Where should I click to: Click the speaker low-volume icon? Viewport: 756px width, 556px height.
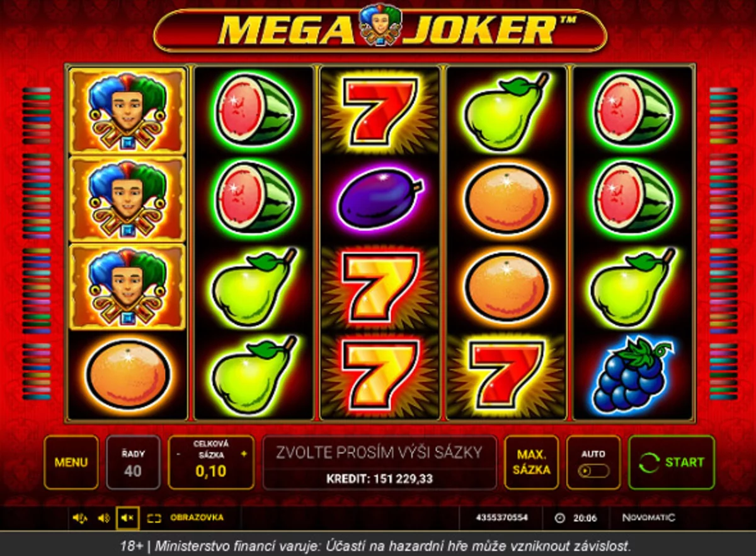(103, 518)
